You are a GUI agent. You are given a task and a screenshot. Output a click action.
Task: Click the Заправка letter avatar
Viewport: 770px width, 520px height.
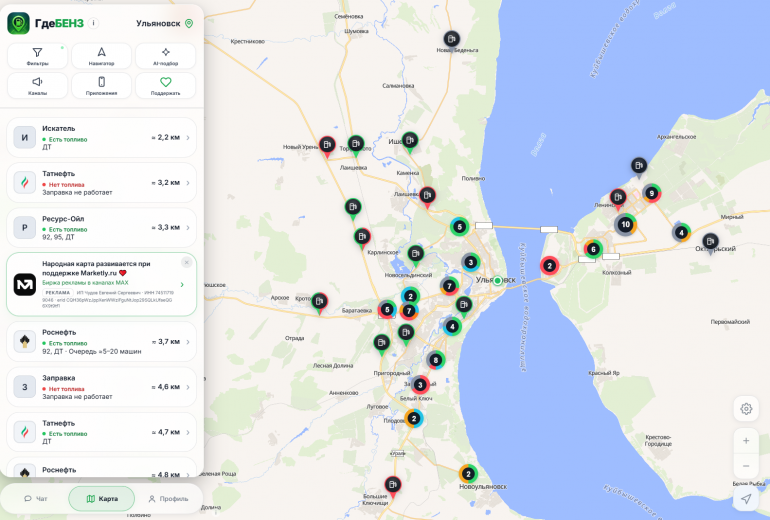point(25,387)
